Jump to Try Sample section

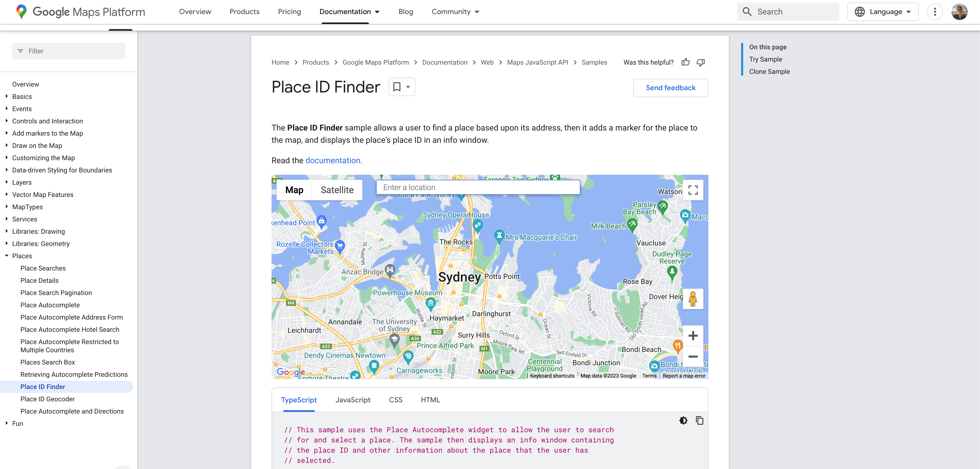(765, 59)
